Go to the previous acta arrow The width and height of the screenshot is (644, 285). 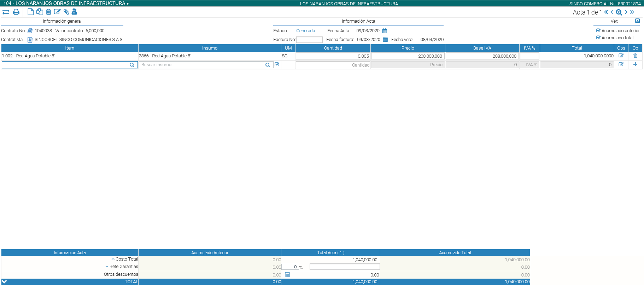click(x=612, y=12)
